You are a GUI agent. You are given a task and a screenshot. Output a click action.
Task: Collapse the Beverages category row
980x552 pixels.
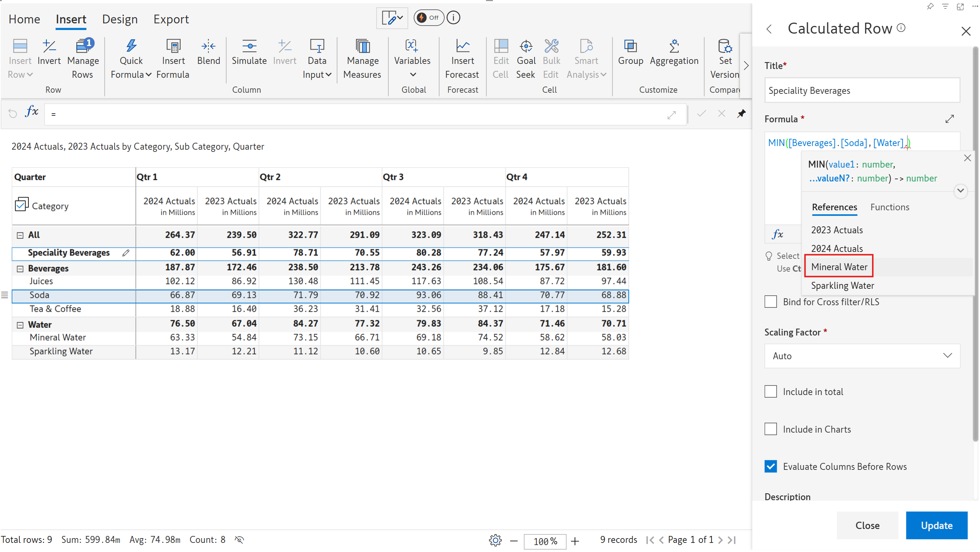point(20,269)
